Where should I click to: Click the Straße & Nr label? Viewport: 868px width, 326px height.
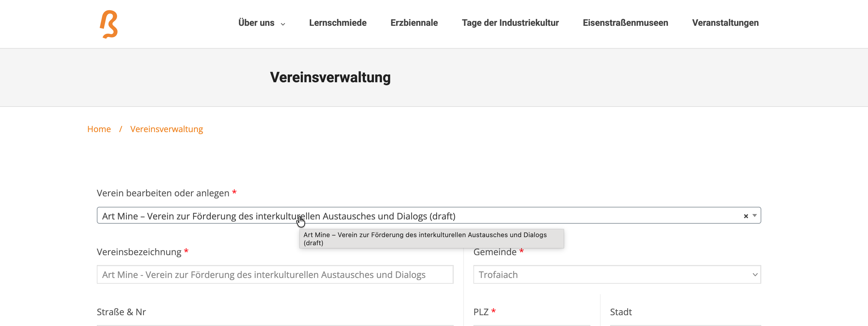121,312
